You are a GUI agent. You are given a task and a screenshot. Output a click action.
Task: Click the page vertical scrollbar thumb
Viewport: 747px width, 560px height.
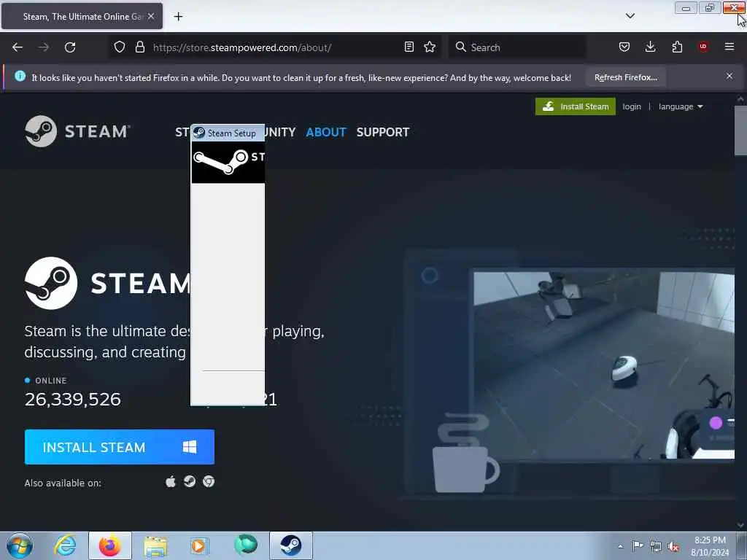[x=740, y=130]
